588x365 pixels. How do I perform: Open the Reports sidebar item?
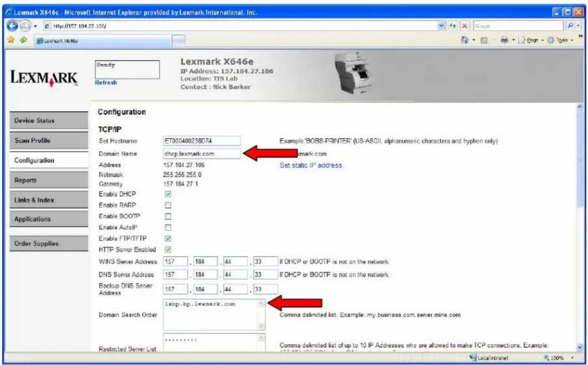click(x=49, y=180)
